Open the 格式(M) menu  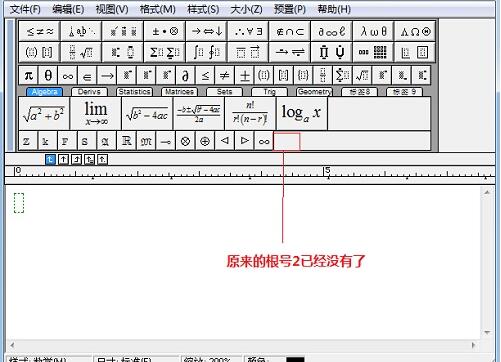157,9
